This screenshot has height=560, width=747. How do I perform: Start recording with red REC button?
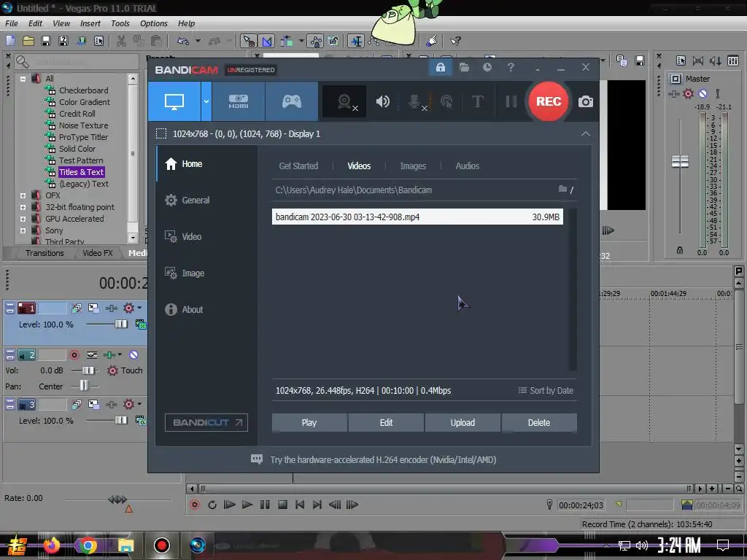[x=549, y=101]
